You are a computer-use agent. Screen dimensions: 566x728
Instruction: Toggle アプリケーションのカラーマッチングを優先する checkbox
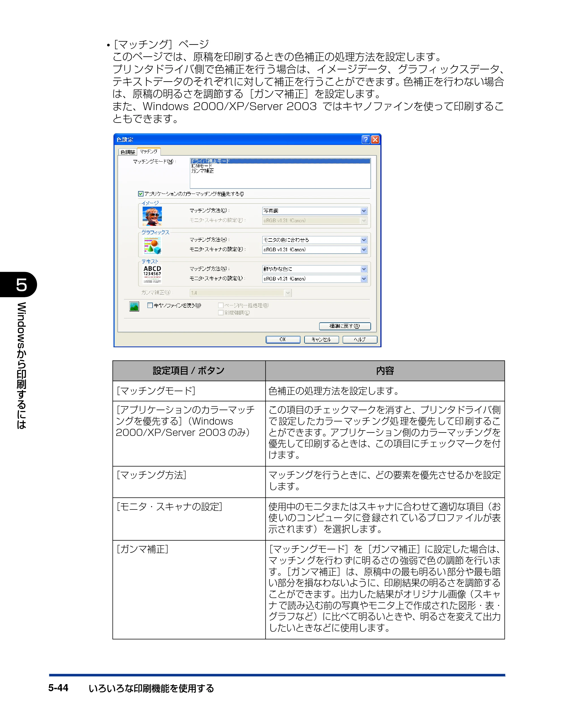coord(141,194)
